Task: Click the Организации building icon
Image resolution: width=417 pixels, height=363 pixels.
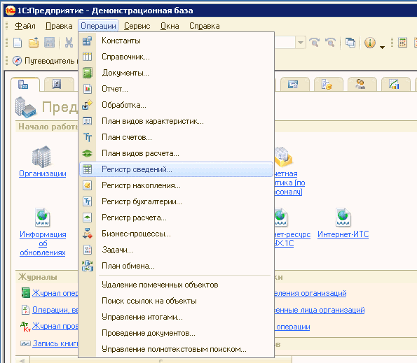Action: tap(42, 157)
